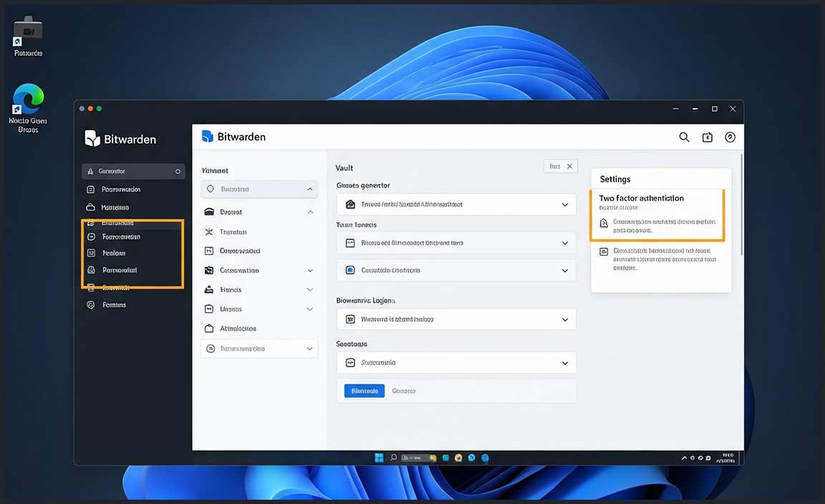Click the second settings entry icon below highlighted card

(x=604, y=252)
